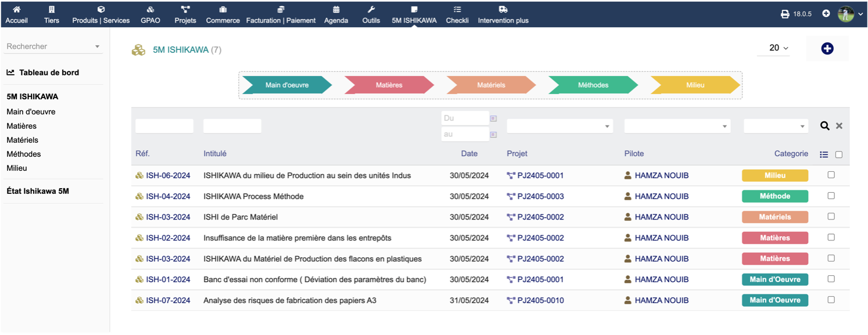Select Matériels in the left sidebar
The height and width of the screenshot is (335, 868).
point(22,140)
